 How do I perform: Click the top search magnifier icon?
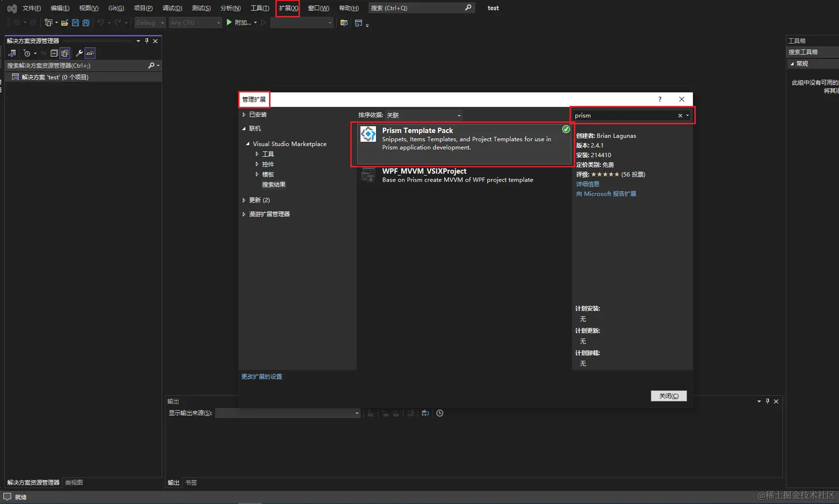tap(468, 8)
